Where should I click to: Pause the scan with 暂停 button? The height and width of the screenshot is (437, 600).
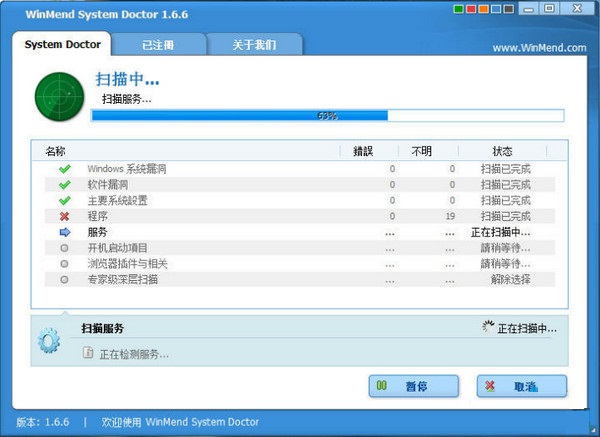pyautogui.click(x=414, y=386)
